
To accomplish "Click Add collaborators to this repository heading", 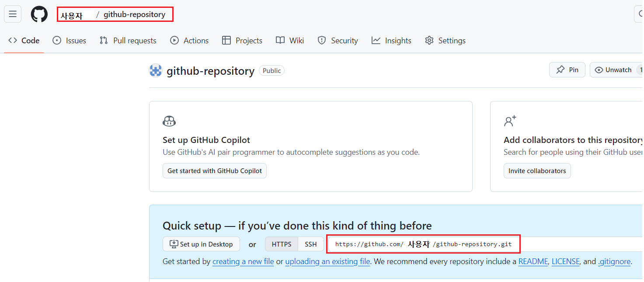I will pyautogui.click(x=573, y=140).
